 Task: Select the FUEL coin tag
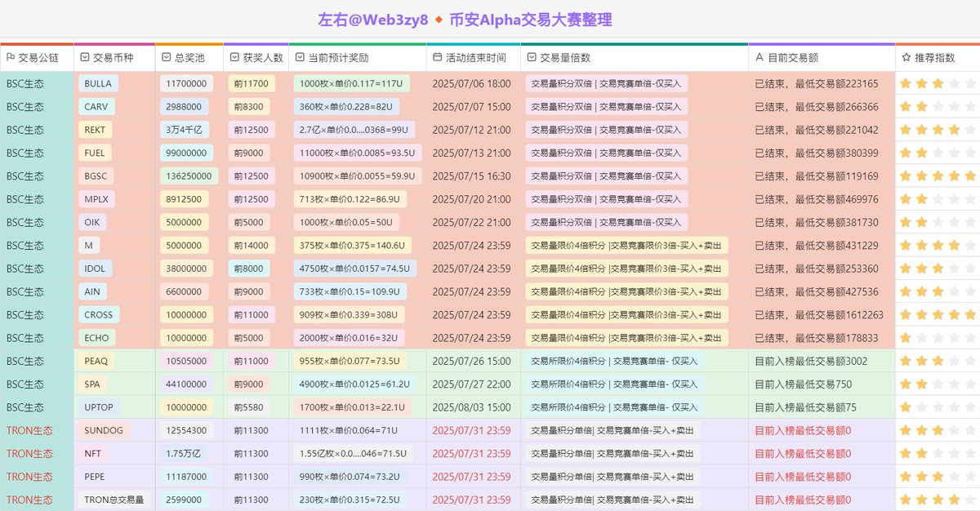pyautogui.click(x=95, y=153)
